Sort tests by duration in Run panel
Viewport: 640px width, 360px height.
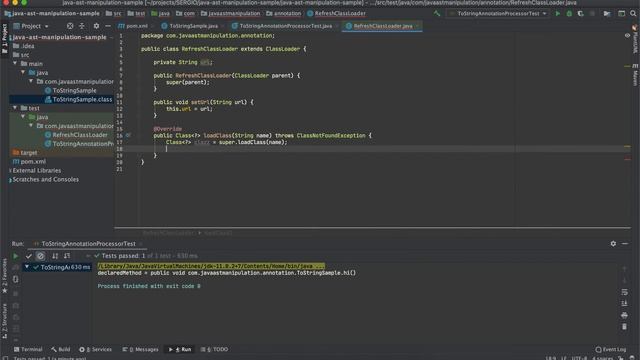[67, 256]
